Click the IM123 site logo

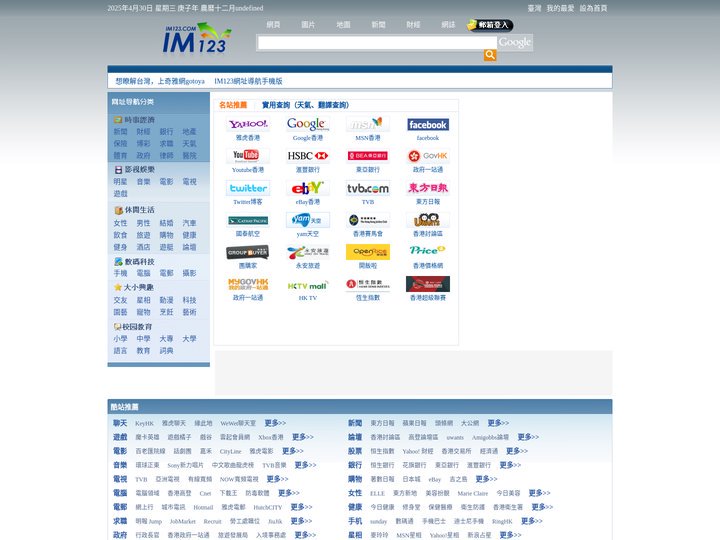click(x=197, y=39)
